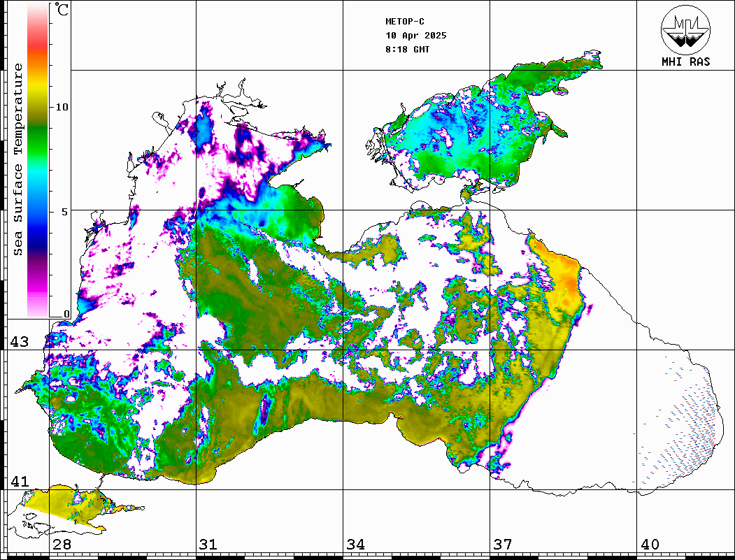735x560 pixels.
Task: Click the "10" tick on the color scale
Action: [x=62, y=107]
